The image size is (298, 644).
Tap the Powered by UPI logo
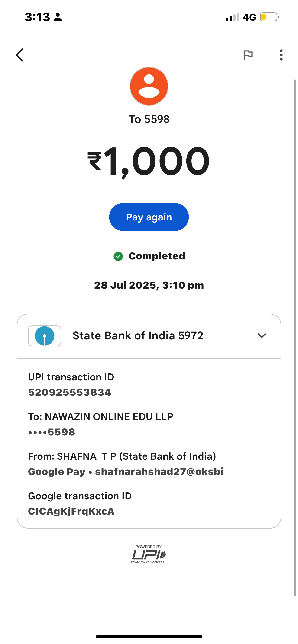[x=149, y=554]
